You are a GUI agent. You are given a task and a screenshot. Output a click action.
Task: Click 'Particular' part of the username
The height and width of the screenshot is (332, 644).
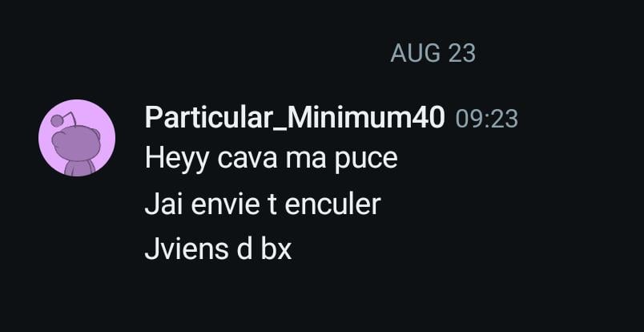(x=208, y=118)
